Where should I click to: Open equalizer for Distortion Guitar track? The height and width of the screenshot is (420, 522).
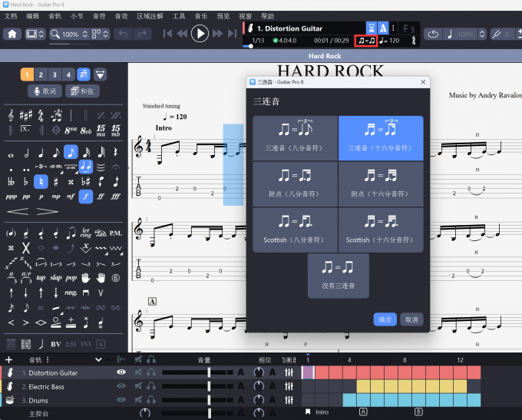click(x=289, y=372)
